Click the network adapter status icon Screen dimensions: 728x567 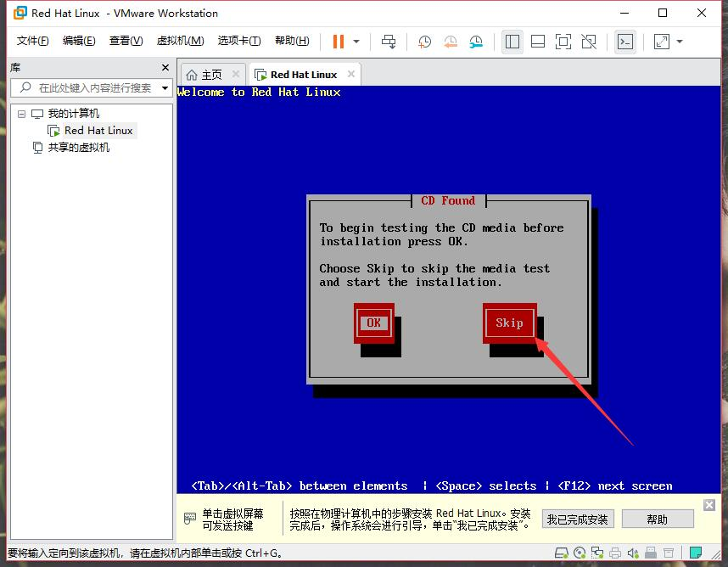coord(597,553)
